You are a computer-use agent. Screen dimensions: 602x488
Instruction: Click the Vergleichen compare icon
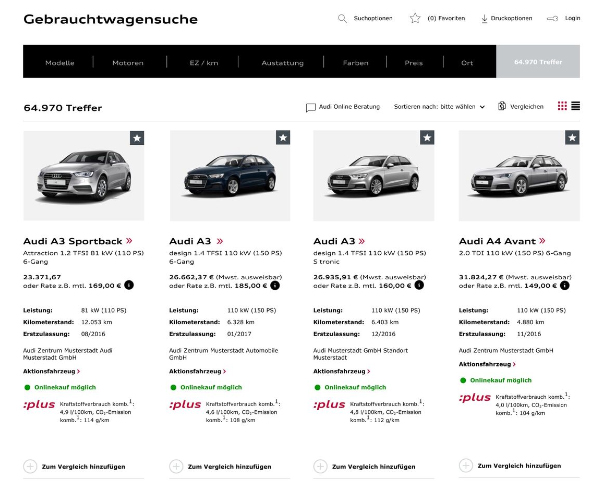click(502, 106)
